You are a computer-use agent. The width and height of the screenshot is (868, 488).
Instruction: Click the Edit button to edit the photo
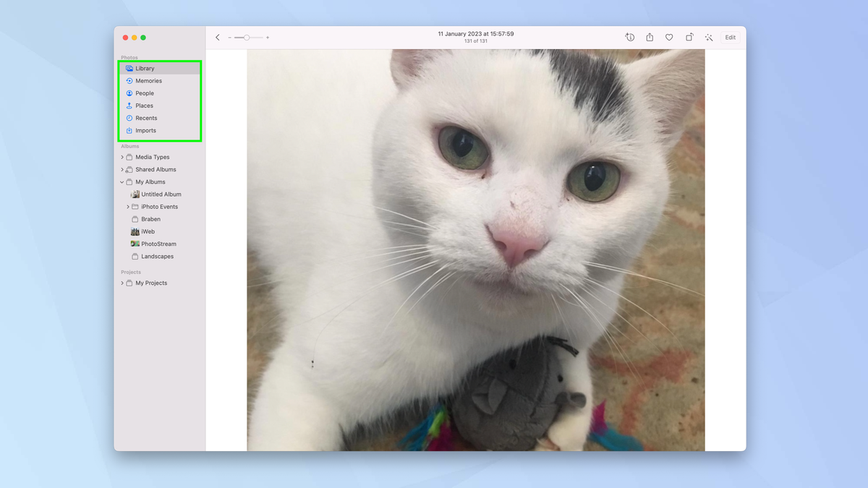point(730,36)
